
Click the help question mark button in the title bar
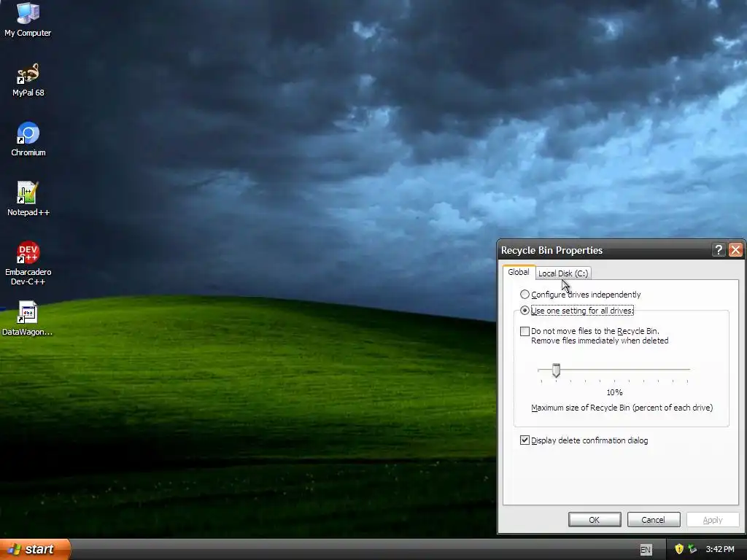(719, 250)
